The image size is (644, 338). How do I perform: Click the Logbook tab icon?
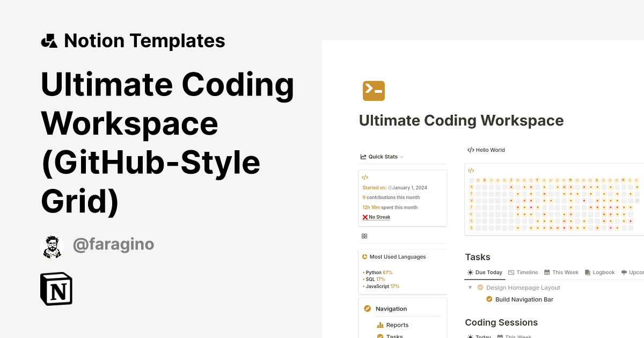pyautogui.click(x=588, y=273)
